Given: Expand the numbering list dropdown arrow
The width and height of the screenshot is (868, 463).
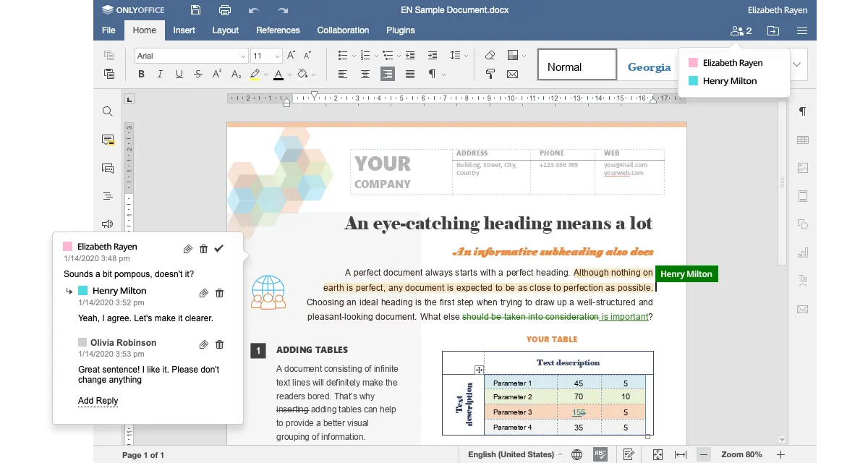Looking at the screenshot, I should (x=376, y=56).
